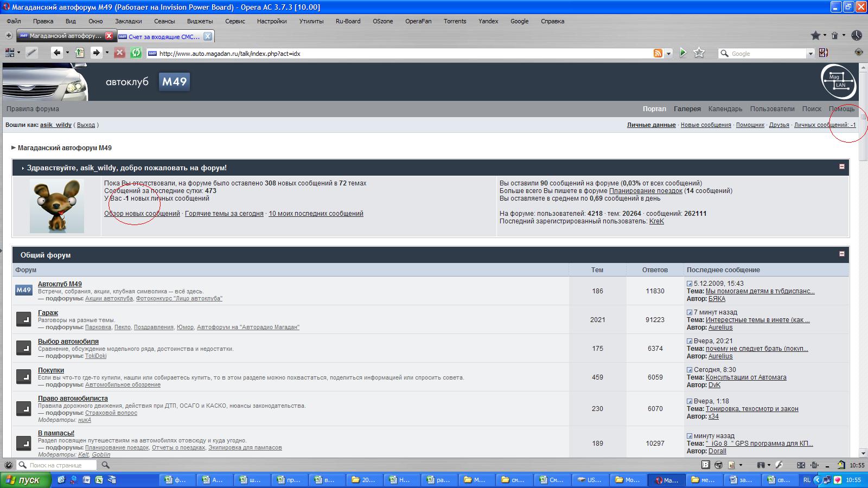Click the MagLAN logo in the header
868x488 pixels.
pos(838,81)
